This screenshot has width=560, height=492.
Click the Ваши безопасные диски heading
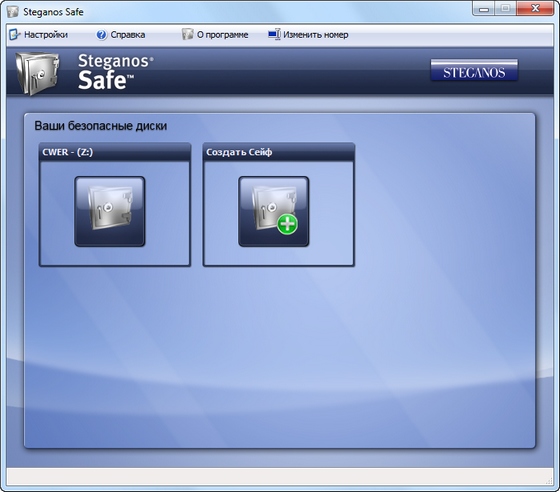pos(100,126)
